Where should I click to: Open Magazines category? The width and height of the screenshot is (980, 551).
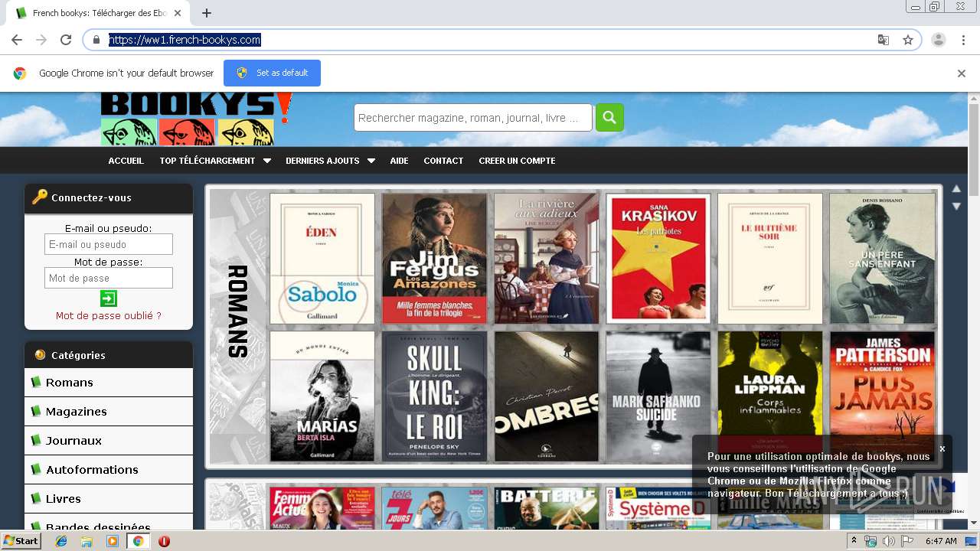click(109, 411)
